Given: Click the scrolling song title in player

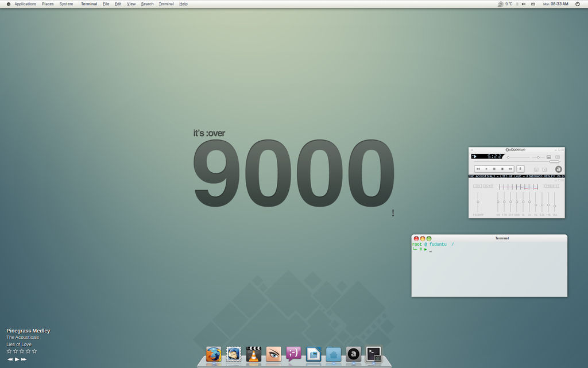Looking at the screenshot, I should (x=517, y=176).
